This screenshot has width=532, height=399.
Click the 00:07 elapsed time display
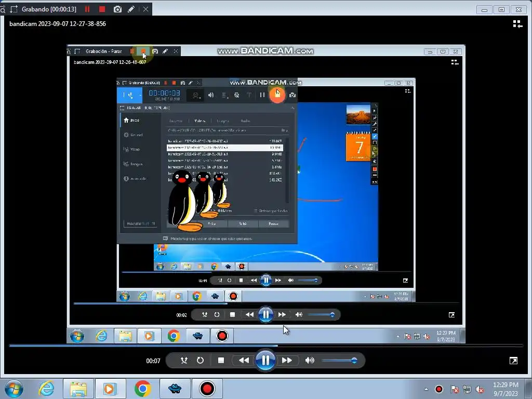[x=153, y=361]
